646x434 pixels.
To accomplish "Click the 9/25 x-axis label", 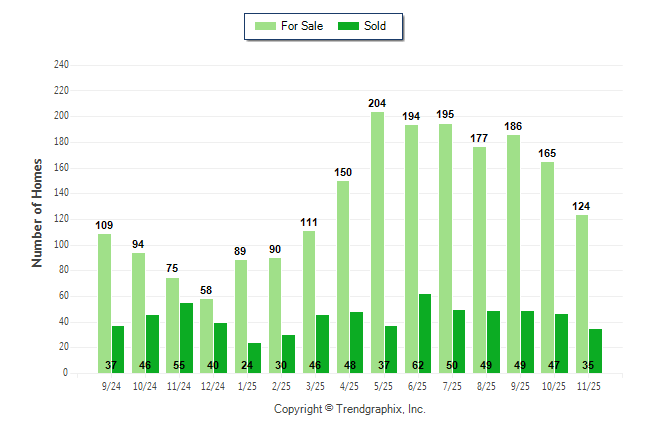I will pyautogui.click(x=520, y=384).
